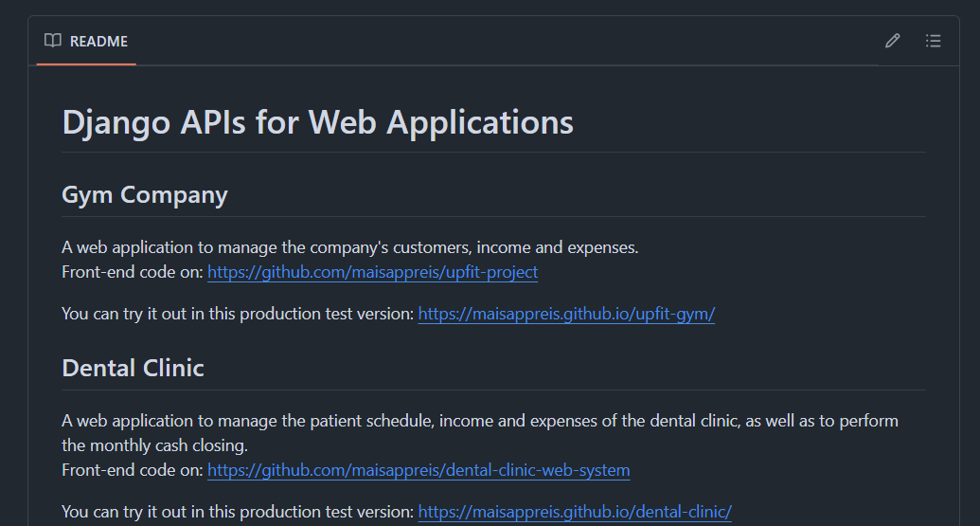Image resolution: width=980 pixels, height=526 pixels.
Task: Click the book icon beside README
Action: pos(53,41)
